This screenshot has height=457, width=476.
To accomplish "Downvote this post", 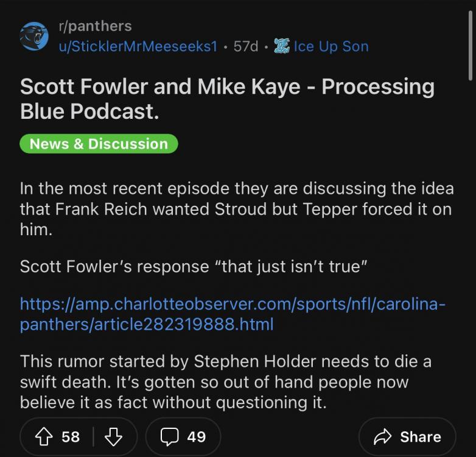I will (114, 437).
